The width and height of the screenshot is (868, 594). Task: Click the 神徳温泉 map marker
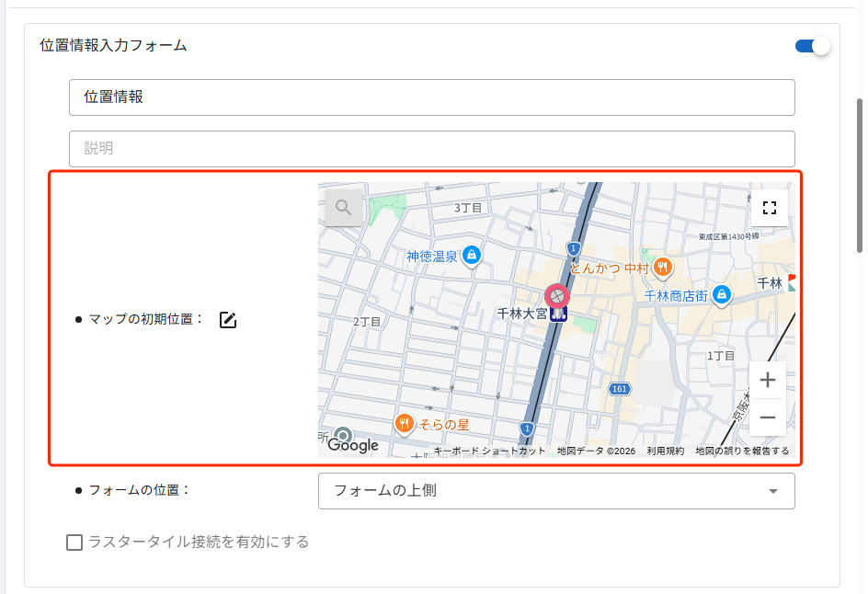pos(472,256)
